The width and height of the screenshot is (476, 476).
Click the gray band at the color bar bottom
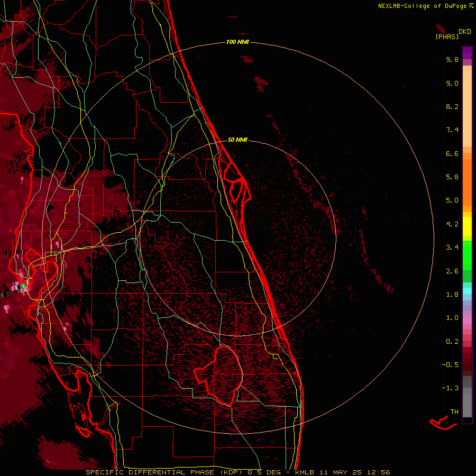pyautogui.click(x=467, y=397)
